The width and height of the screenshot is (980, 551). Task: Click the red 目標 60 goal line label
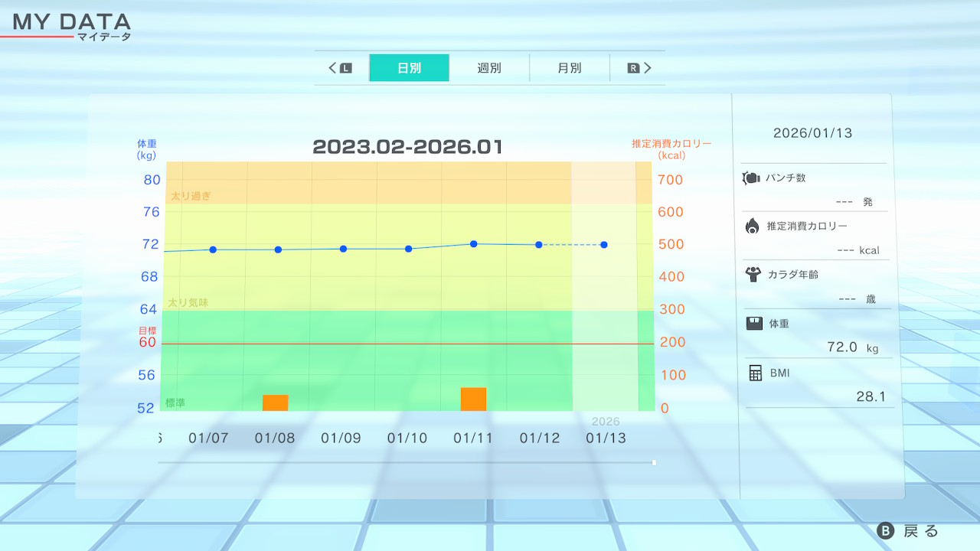[x=147, y=337]
